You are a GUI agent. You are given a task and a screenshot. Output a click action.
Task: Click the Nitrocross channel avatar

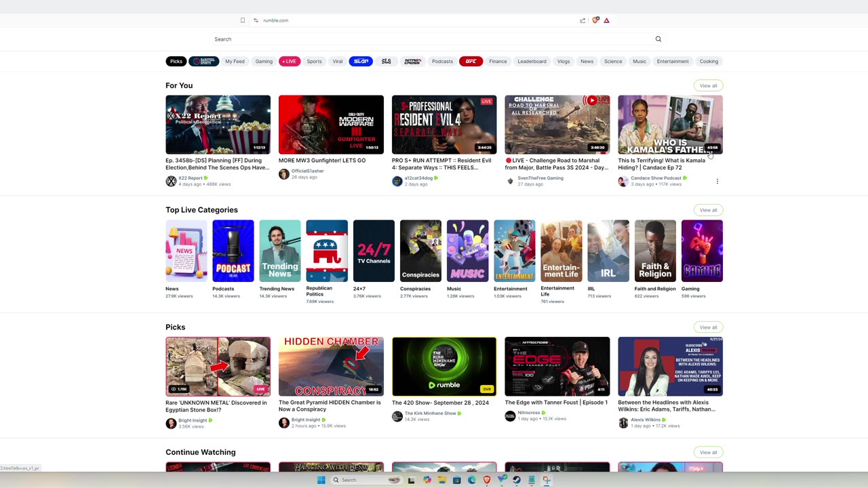pos(510,415)
